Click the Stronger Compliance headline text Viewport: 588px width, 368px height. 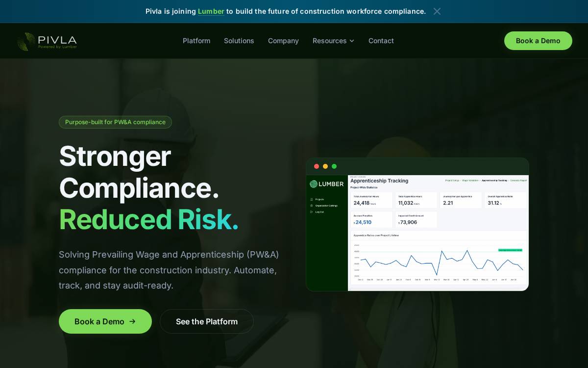tap(139, 172)
